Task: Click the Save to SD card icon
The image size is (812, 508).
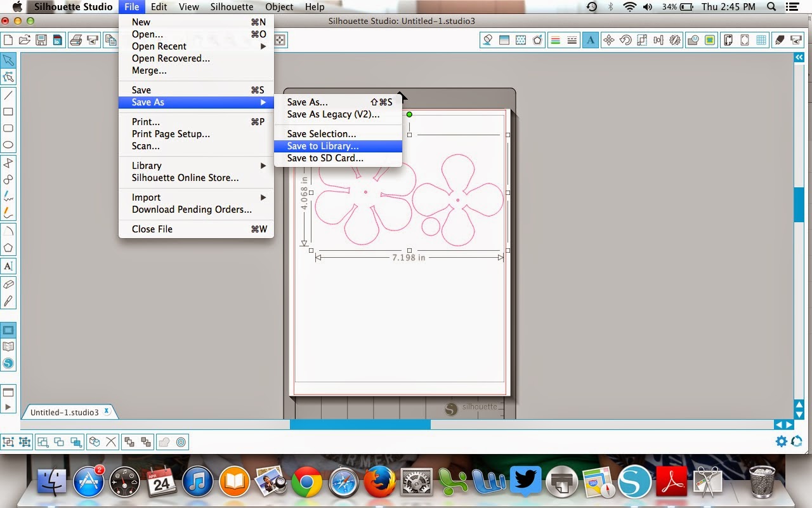Action: tap(57, 40)
